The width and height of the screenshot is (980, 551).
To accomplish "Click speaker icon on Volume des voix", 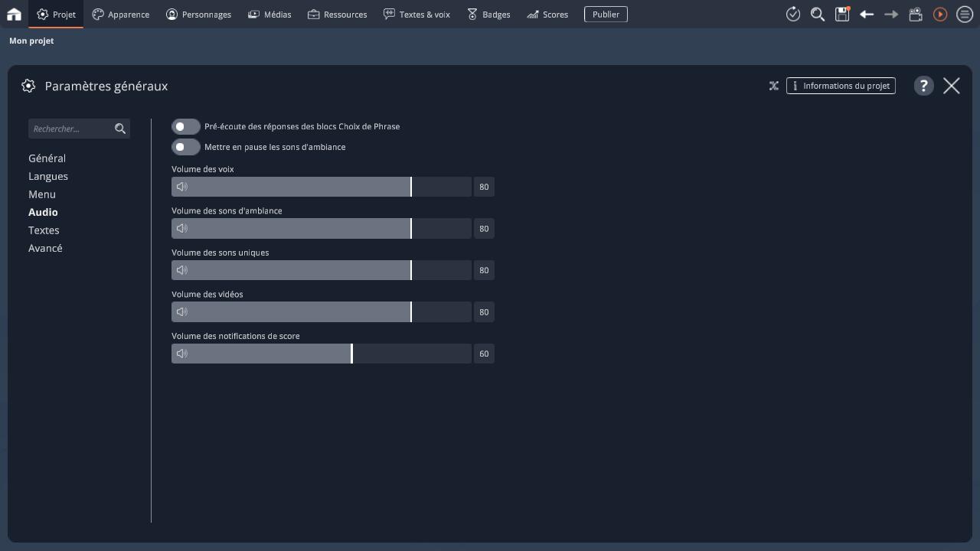I will coord(181,187).
